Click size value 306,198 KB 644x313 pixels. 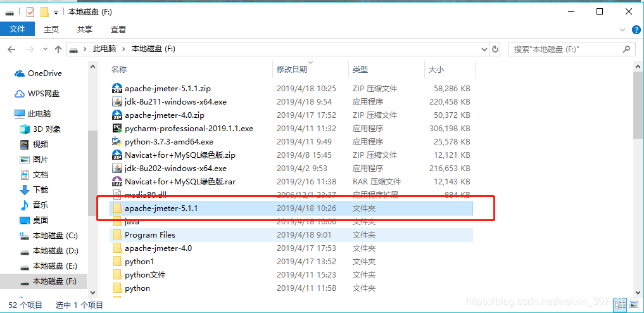coord(450,128)
